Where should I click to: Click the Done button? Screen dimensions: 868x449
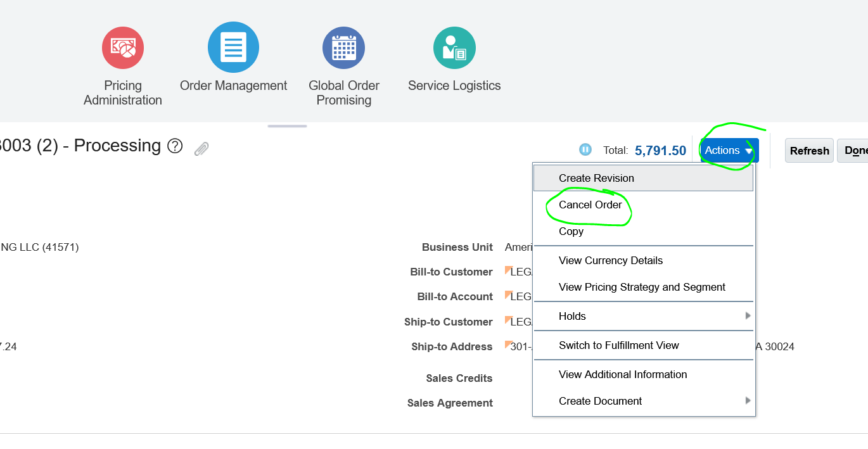pos(853,151)
